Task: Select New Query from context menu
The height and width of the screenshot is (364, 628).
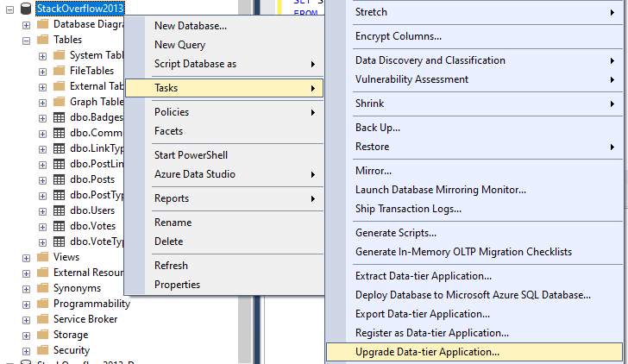Action: (x=179, y=45)
